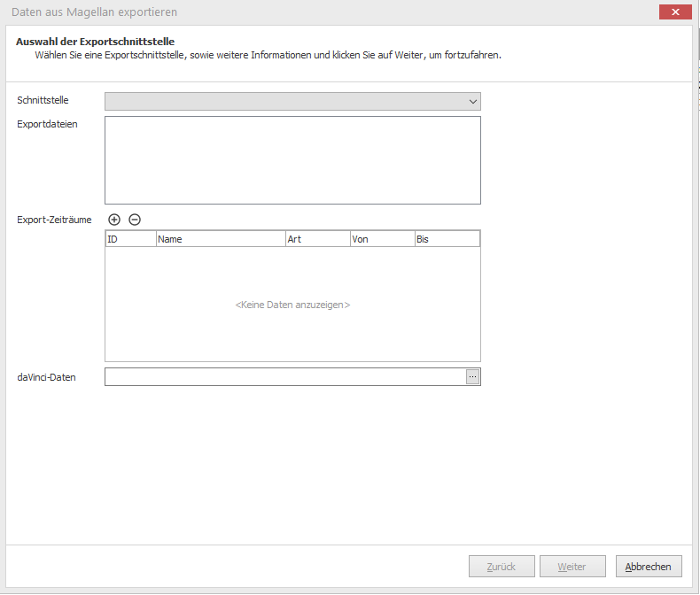
Task: Click the 'Daten aus Magellan exportieren' title bar
Action: click(x=266, y=12)
